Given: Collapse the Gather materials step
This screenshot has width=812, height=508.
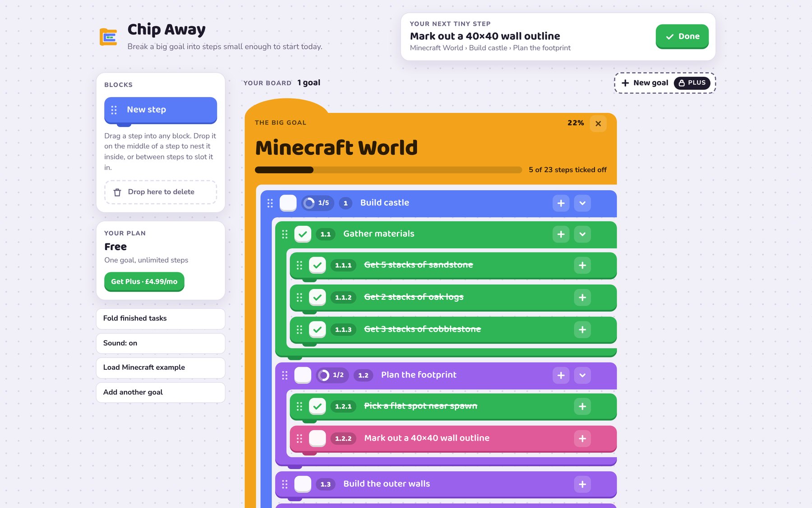Looking at the screenshot, I should coord(582,234).
